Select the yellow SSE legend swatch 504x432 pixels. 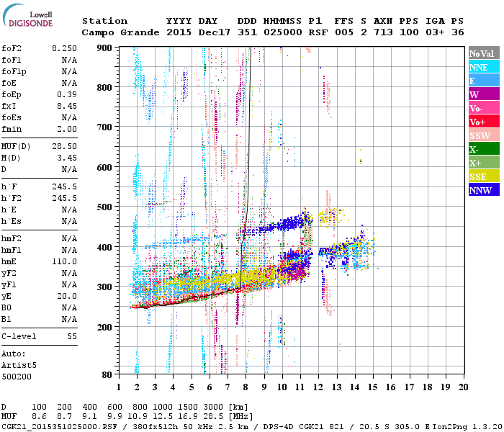pyautogui.click(x=484, y=176)
